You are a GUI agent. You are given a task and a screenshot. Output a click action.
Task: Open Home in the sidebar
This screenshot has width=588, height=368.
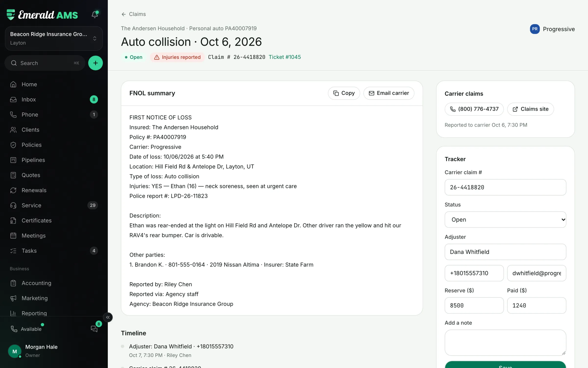pos(54,84)
